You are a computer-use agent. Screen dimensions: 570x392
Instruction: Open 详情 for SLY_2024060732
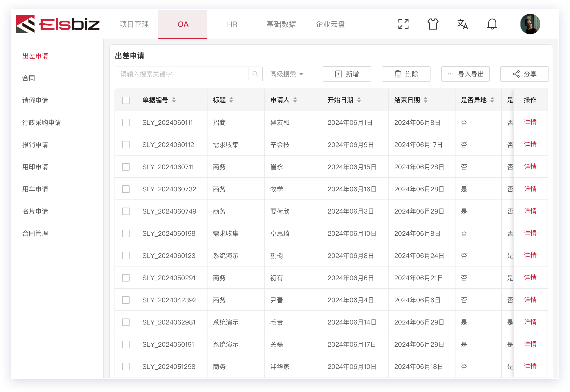(x=530, y=189)
